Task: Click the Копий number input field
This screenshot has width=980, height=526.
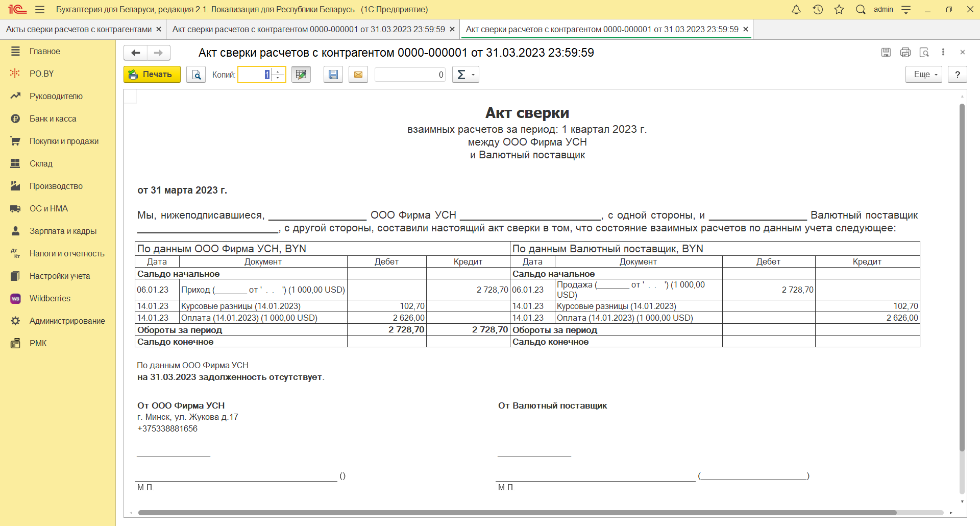Action: click(x=255, y=75)
